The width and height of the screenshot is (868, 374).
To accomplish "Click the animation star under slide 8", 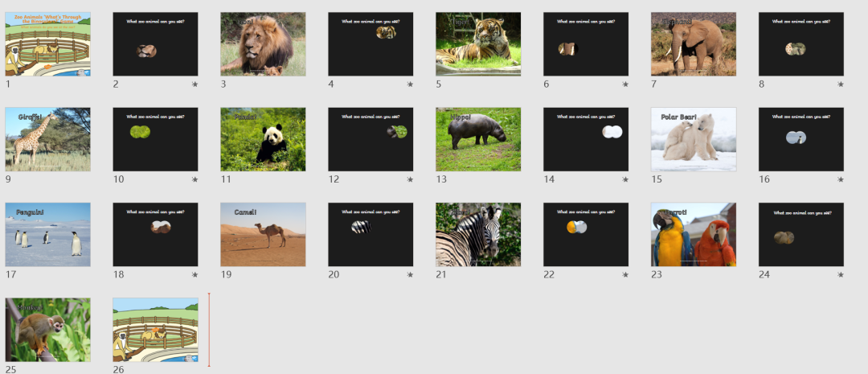I will pyautogui.click(x=841, y=84).
